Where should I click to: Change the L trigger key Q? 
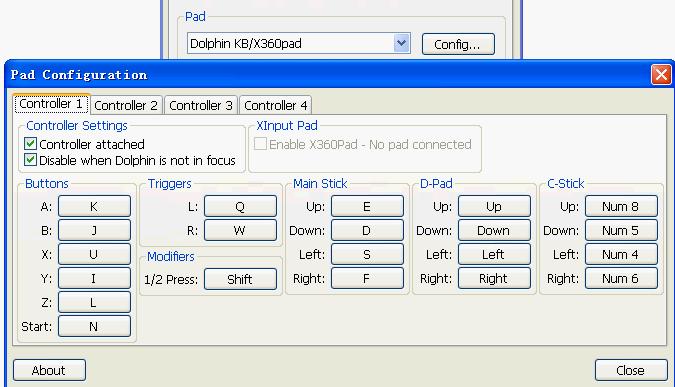pos(240,206)
